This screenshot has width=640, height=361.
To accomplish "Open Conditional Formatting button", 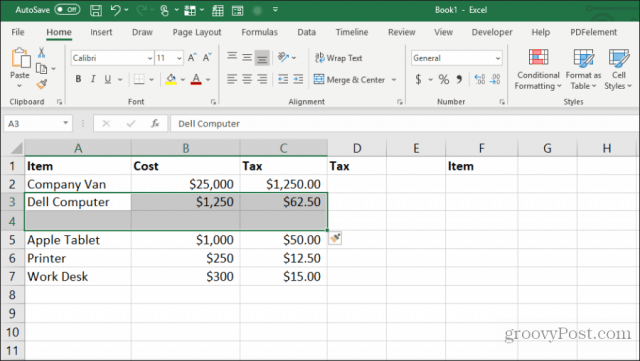I will tap(538, 69).
